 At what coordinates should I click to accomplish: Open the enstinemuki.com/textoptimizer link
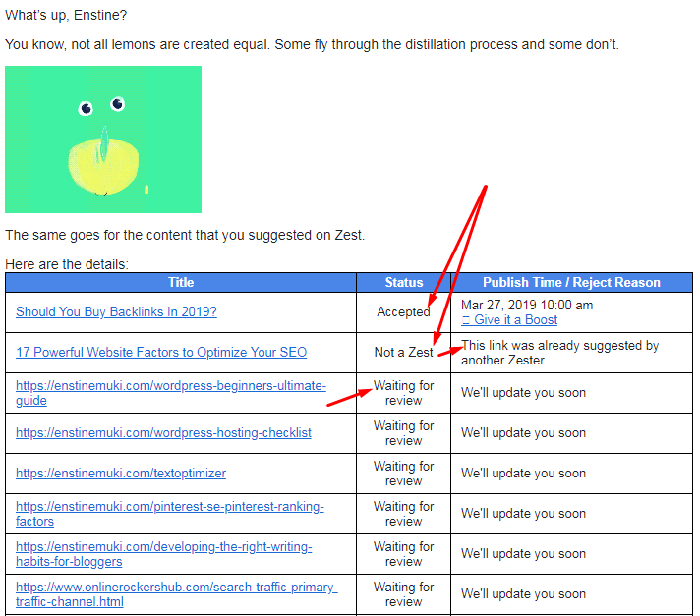[121, 473]
